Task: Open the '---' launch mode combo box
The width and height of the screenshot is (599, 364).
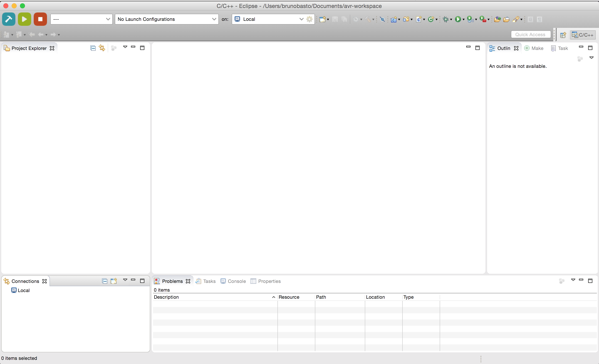Action: pos(82,19)
